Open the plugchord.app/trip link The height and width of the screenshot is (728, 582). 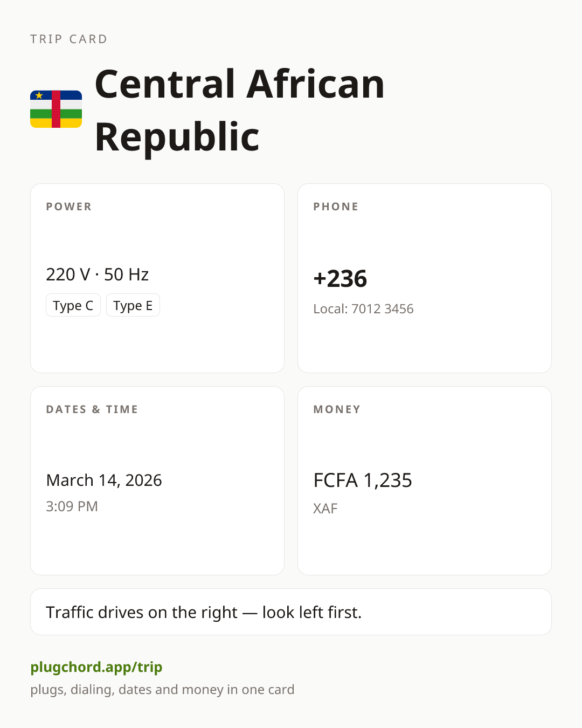(96, 667)
